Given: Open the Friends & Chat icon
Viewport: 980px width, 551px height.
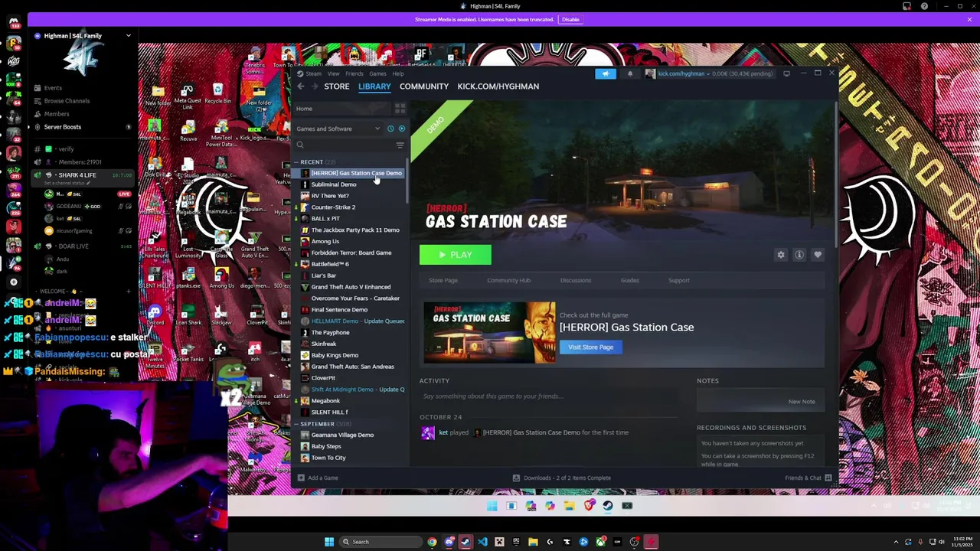Looking at the screenshot, I should coord(828,478).
